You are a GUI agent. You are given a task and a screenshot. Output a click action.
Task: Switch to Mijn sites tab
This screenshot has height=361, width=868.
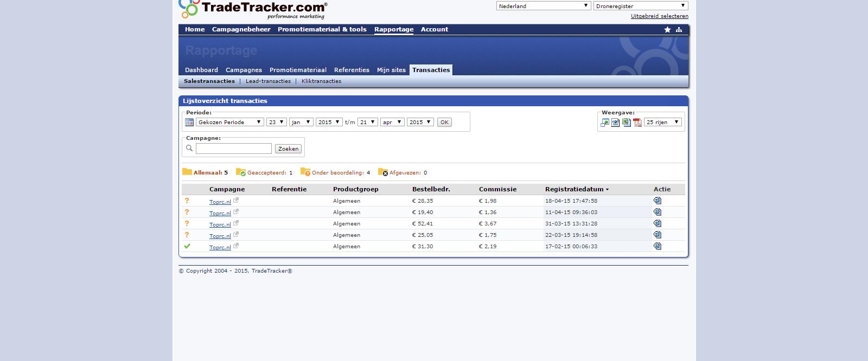391,70
